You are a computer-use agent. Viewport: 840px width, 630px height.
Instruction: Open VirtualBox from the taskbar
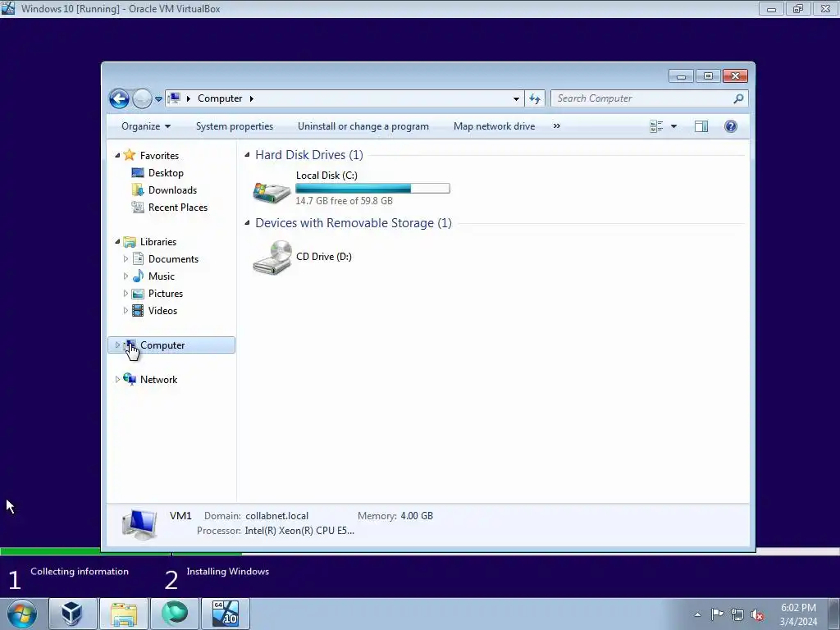click(x=72, y=614)
